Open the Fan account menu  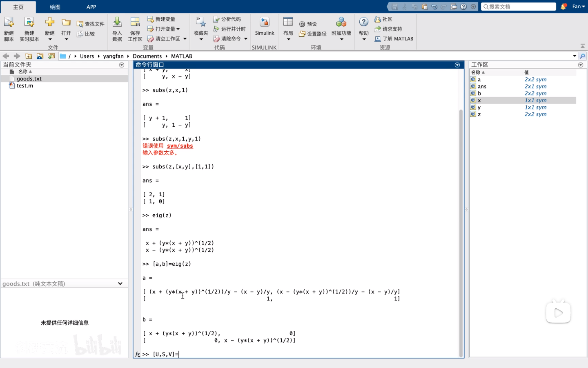click(578, 7)
